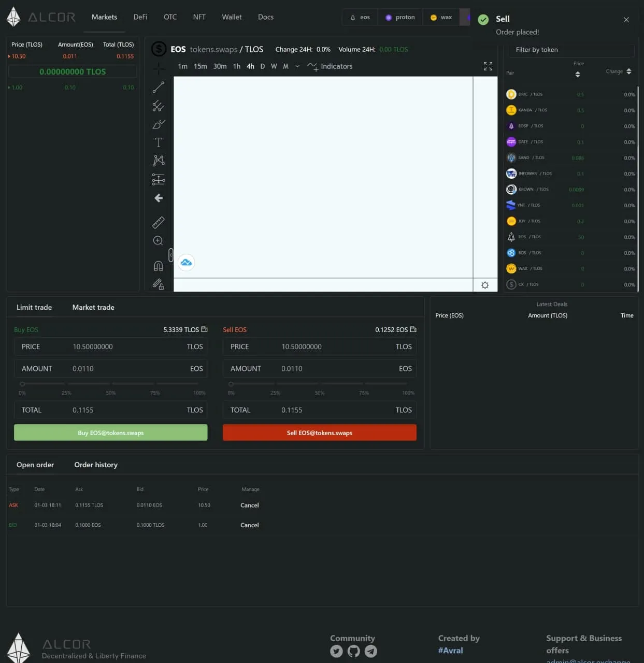Toggle the magnet mode icon
Image resolution: width=644 pixels, height=663 pixels.
click(x=159, y=266)
